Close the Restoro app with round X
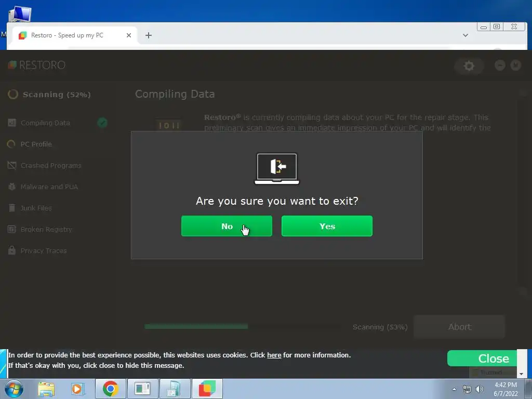 pyautogui.click(x=515, y=65)
